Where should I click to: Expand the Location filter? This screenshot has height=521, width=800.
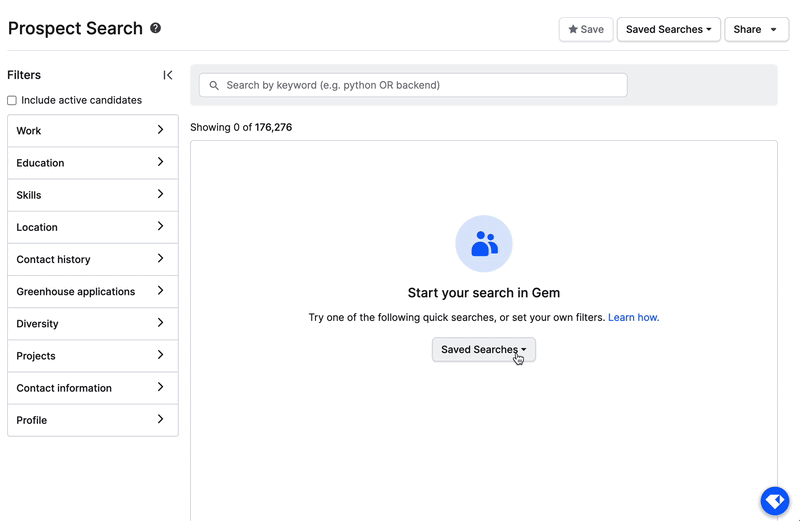(x=92, y=227)
